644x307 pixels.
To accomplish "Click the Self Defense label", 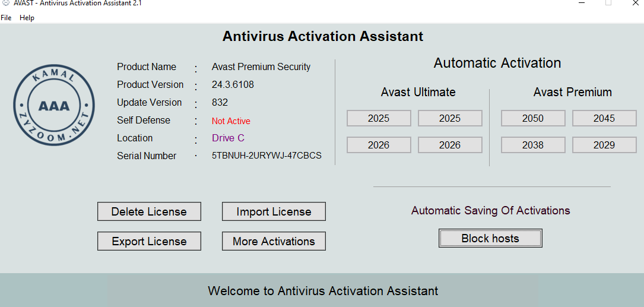I will click(143, 121).
